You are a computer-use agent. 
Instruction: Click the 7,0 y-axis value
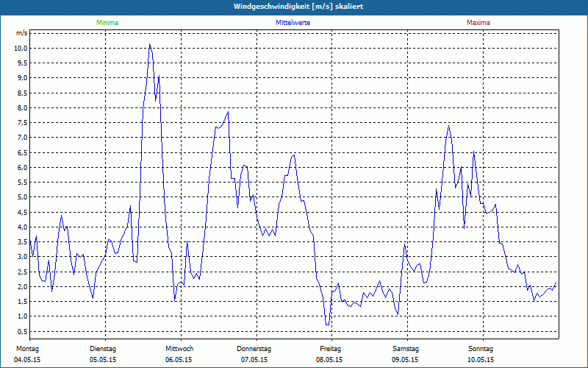click(x=23, y=138)
